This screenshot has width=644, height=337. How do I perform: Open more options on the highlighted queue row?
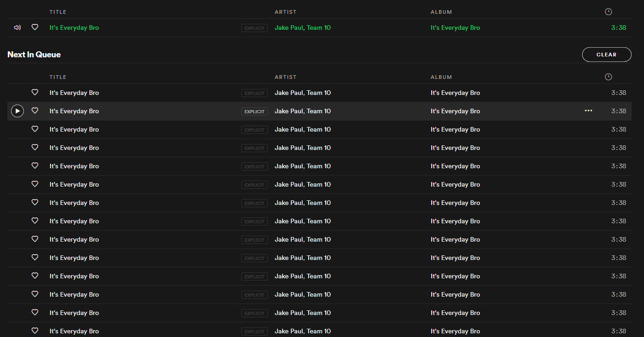(x=588, y=111)
